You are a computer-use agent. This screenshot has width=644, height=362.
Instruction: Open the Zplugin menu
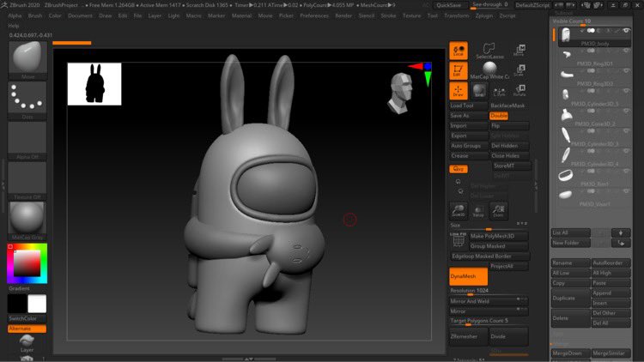pyautogui.click(x=483, y=15)
